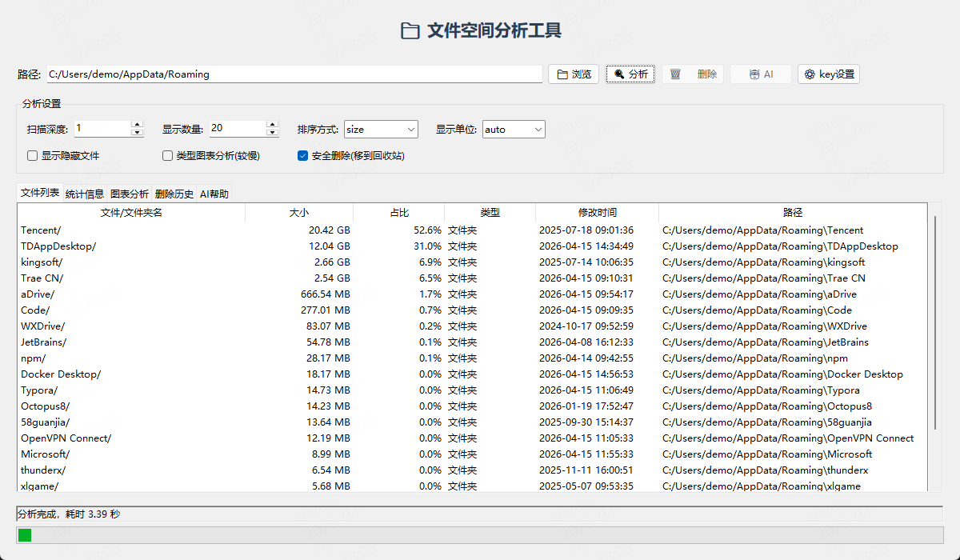Select the Code/ folder row
960x560 pixels.
click(x=473, y=310)
